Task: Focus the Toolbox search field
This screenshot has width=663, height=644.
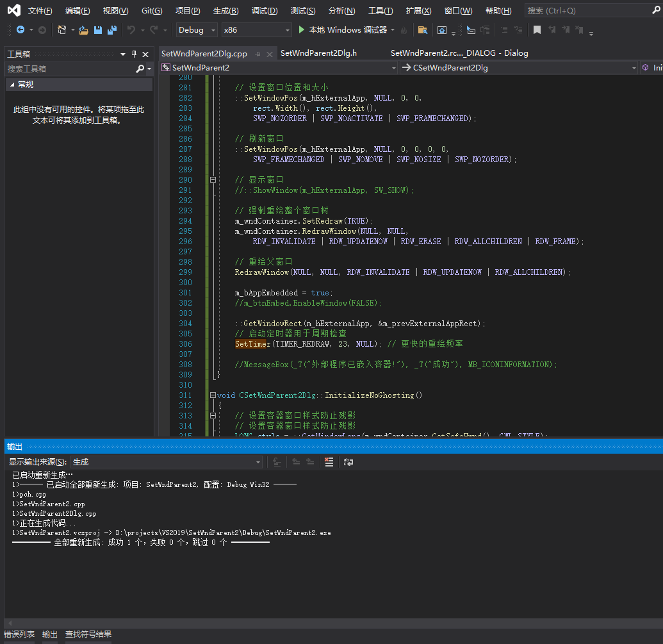Action: pos(70,69)
